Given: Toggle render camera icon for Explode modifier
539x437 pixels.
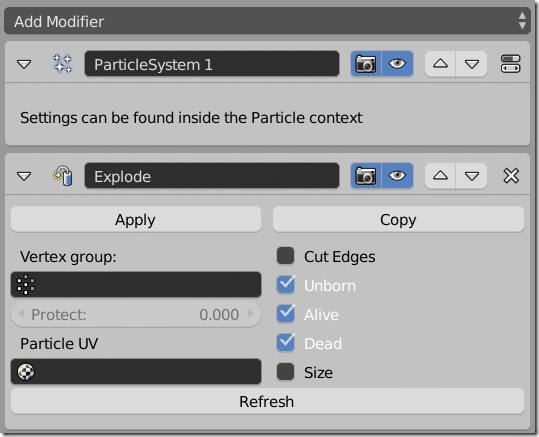Looking at the screenshot, I should [366, 176].
